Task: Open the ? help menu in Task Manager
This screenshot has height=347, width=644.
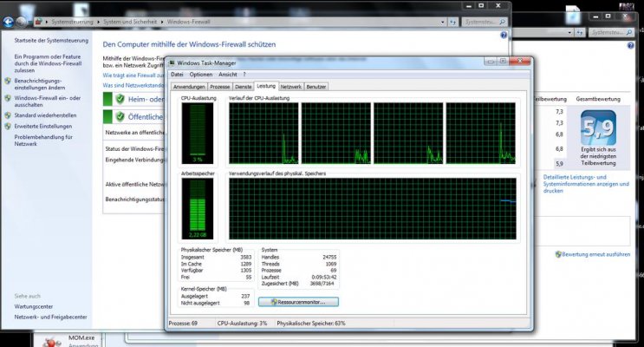Action: click(244, 75)
